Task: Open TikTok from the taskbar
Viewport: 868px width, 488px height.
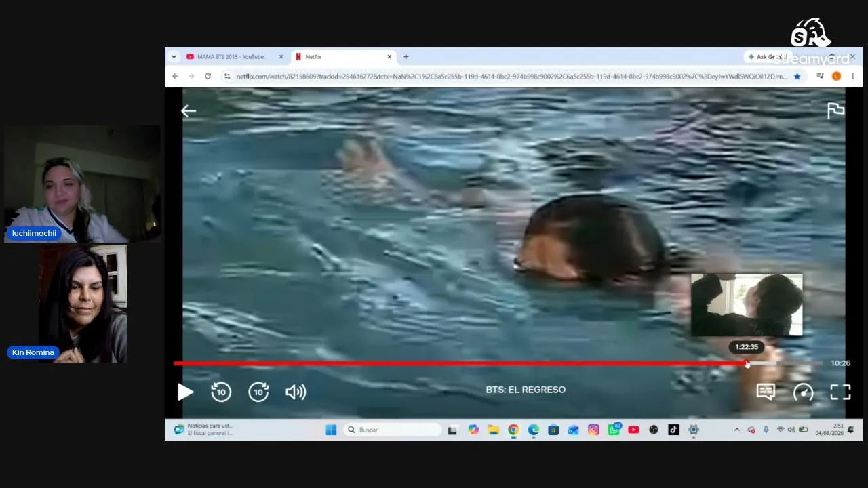Action: [x=673, y=430]
